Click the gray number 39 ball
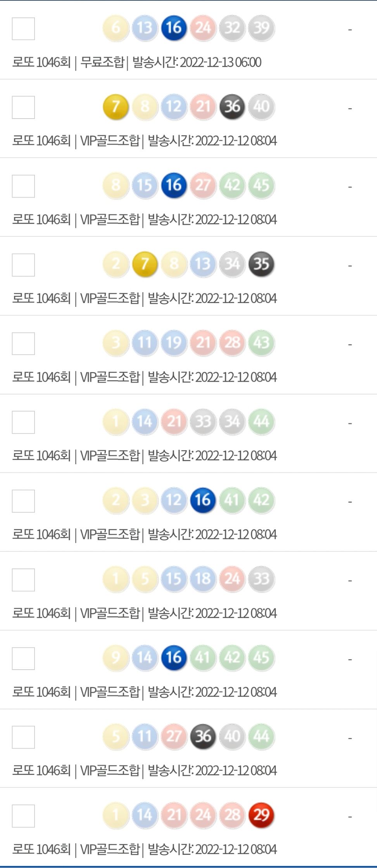This screenshot has width=377, height=868. pos(261,28)
